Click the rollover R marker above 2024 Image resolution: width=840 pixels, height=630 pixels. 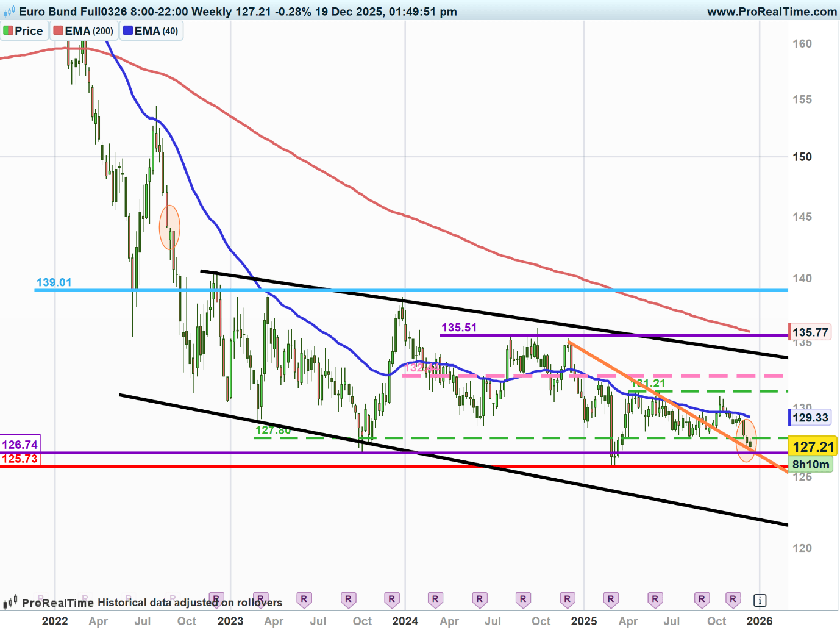pos(392,599)
